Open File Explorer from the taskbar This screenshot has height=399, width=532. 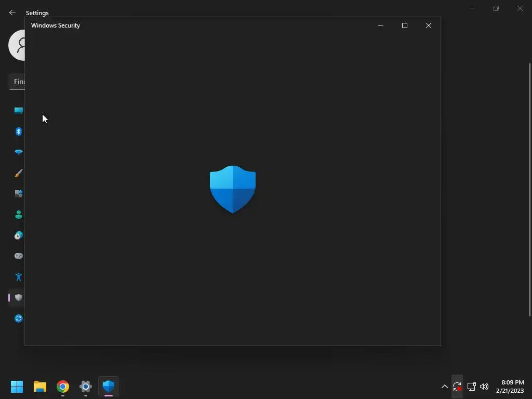click(x=39, y=387)
